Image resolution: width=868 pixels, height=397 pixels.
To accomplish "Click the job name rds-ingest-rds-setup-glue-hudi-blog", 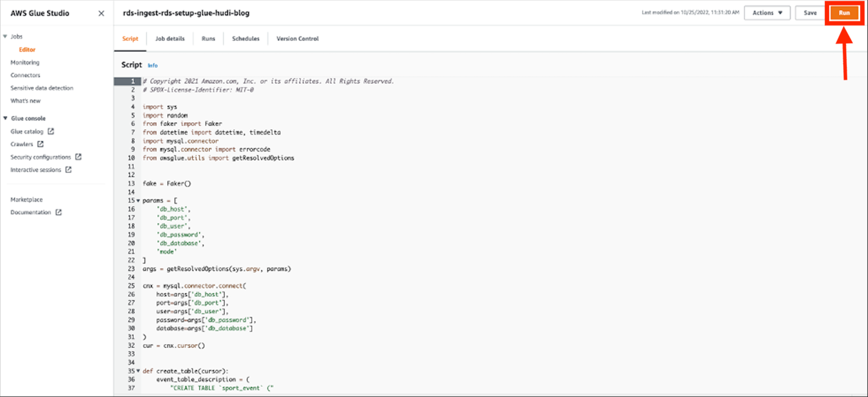I will [186, 13].
